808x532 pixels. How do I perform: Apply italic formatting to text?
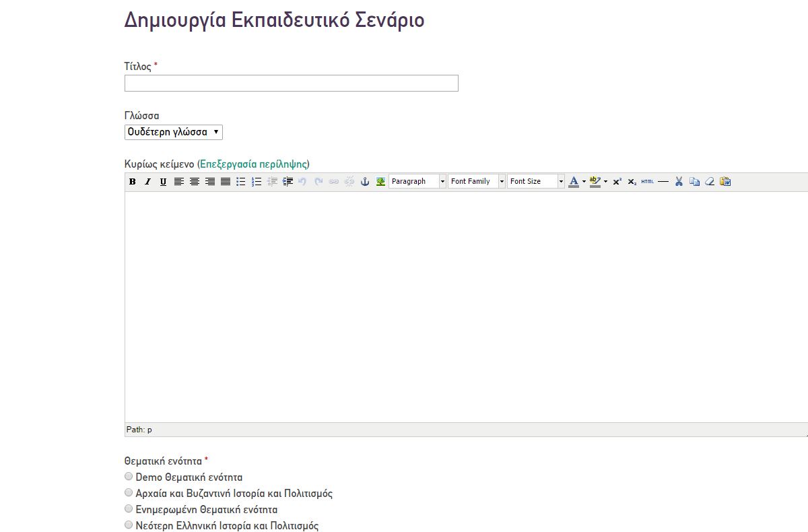tap(147, 182)
